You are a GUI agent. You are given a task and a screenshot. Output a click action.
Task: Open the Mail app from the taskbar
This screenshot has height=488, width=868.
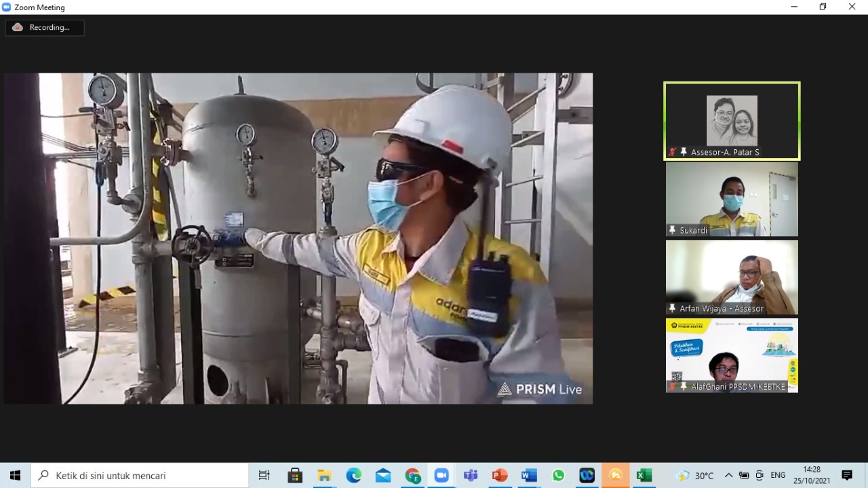coord(383,475)
